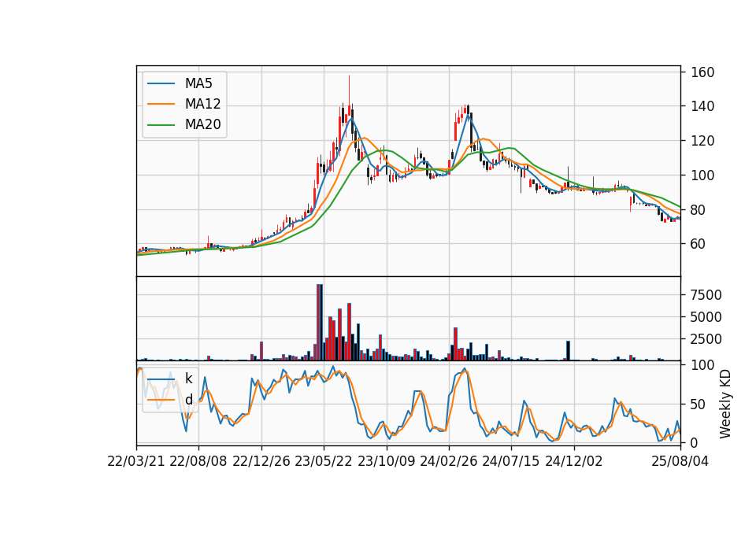Click the 60 price axis label

coord(699,244)
